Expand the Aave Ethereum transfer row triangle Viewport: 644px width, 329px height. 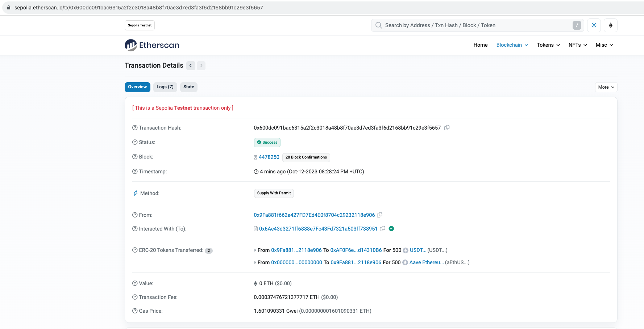(x=255, y=262)
